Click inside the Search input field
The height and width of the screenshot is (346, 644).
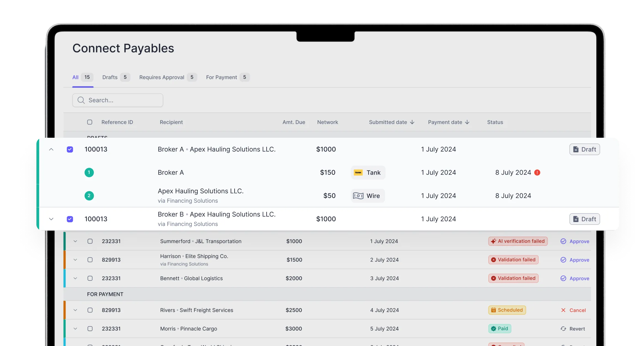coord(119,100)
